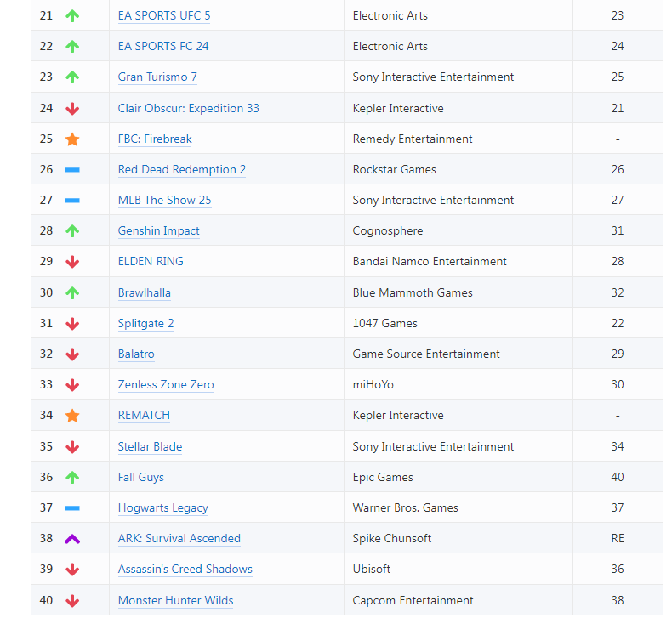Open the ELDEN RING link

click(x=151, y=262)
